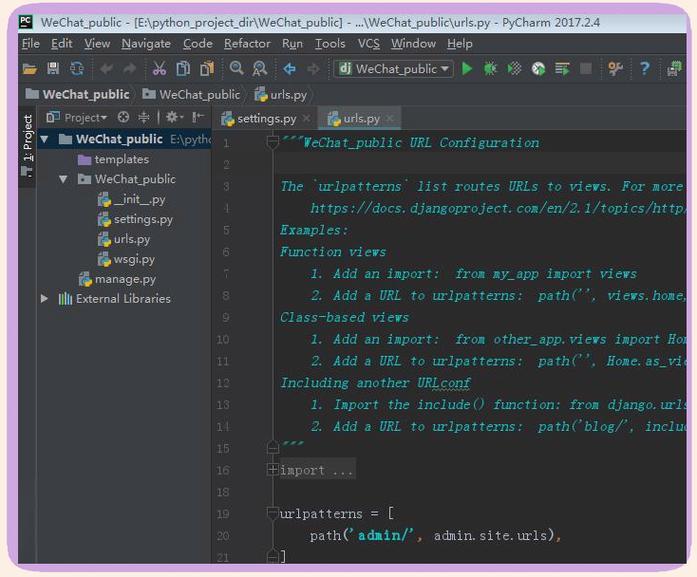The width and height of the screenshot is (697, 577).
Task: Open the WeChat_public run configuration dropdown
Action: tap(393, 69)
